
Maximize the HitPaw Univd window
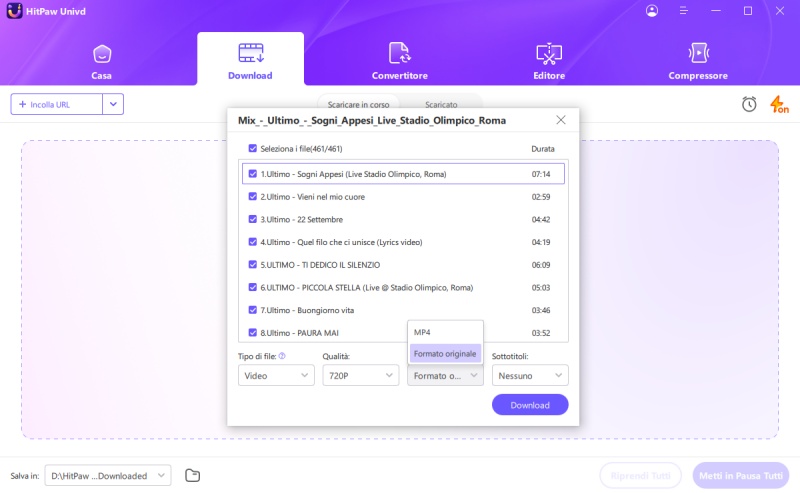(748, 11)
